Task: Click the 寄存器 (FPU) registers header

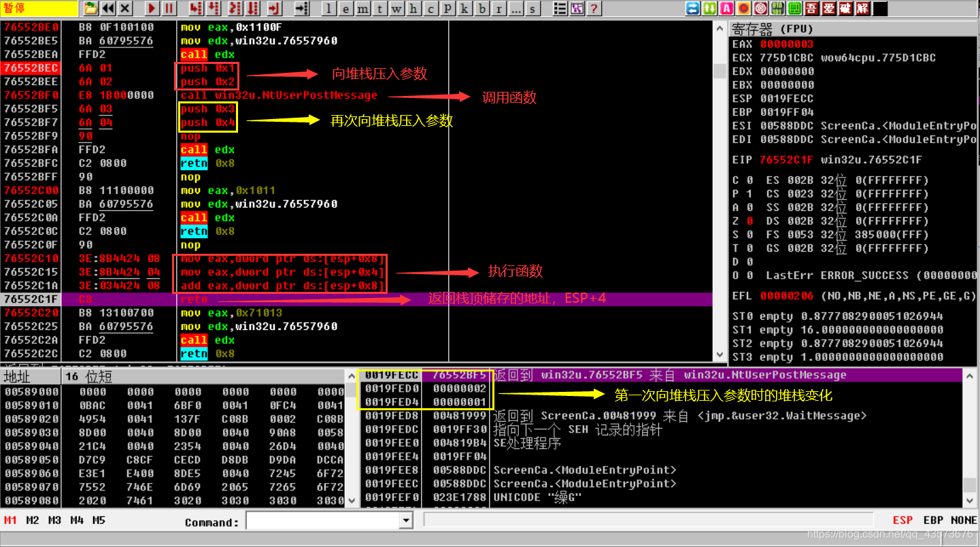Action: click(854, 29)
